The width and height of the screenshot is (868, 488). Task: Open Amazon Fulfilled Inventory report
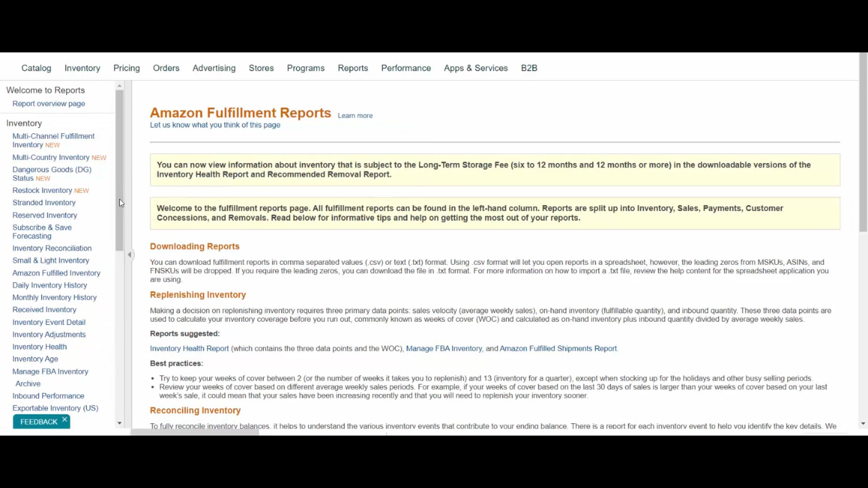tap(57, 273)
